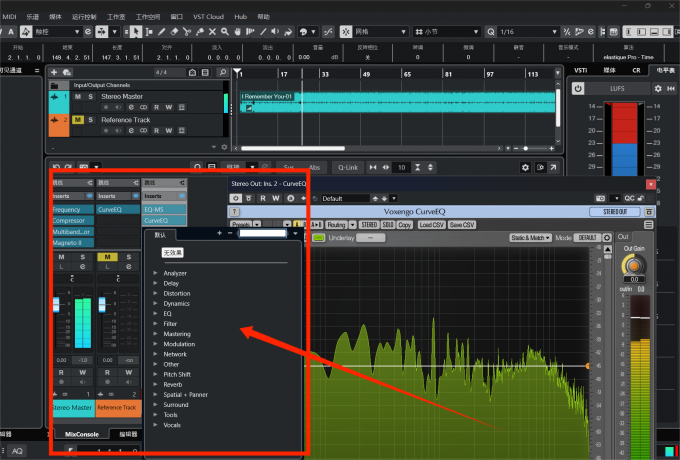Viewport: 680px width, 460px height.
Task: Unmute the Reference Track
Action: coord(78,120)
